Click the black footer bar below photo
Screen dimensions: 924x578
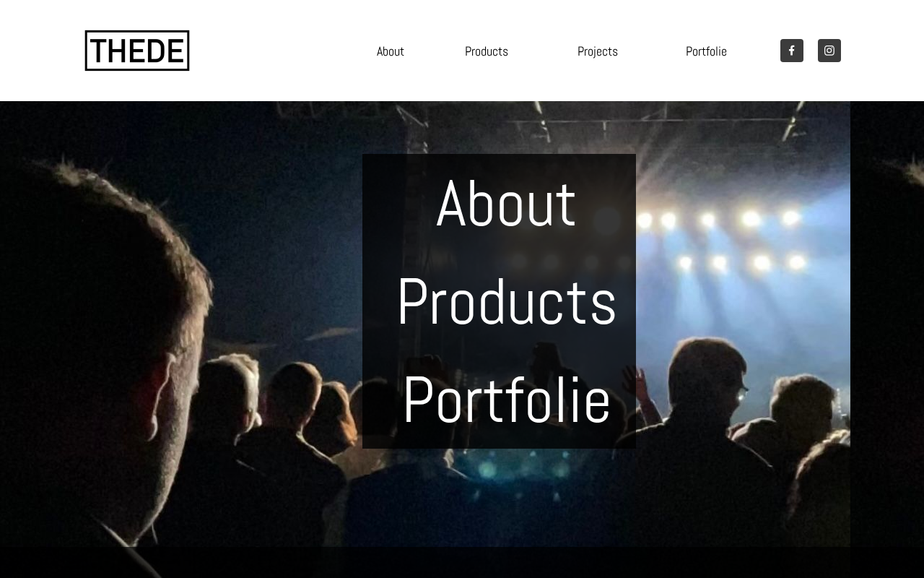[x=462, y=562]
